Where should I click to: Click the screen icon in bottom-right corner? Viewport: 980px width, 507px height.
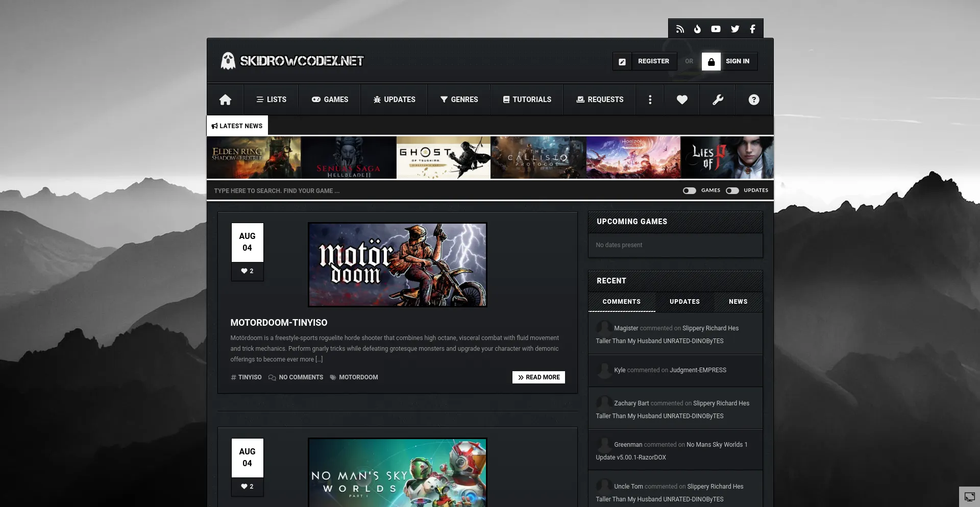click(969, 497)
